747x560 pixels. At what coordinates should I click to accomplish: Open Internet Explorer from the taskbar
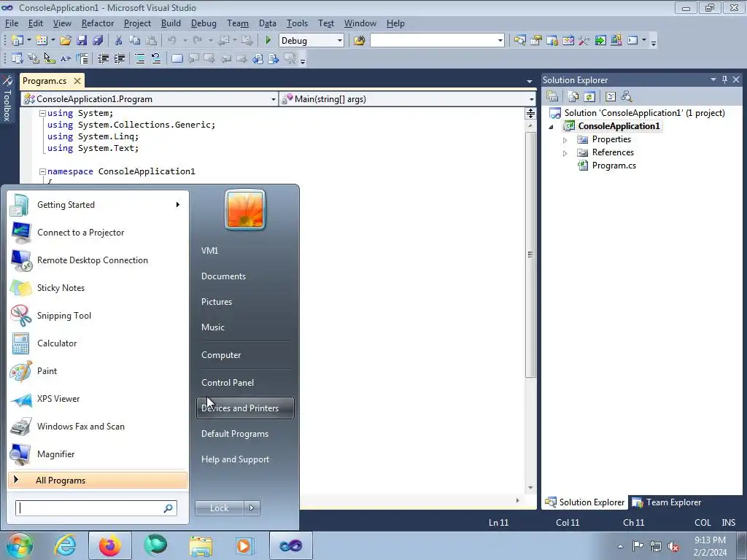point(65,545)
